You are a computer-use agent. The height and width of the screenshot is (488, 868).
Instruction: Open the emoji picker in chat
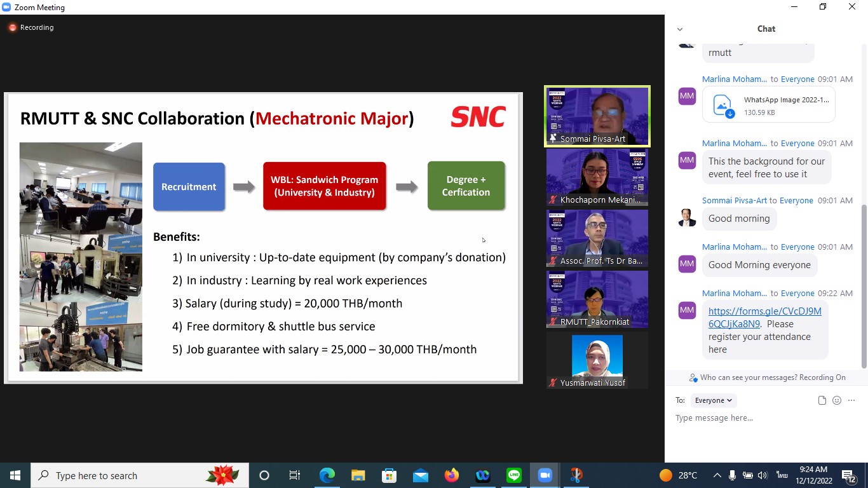(837, 400)
